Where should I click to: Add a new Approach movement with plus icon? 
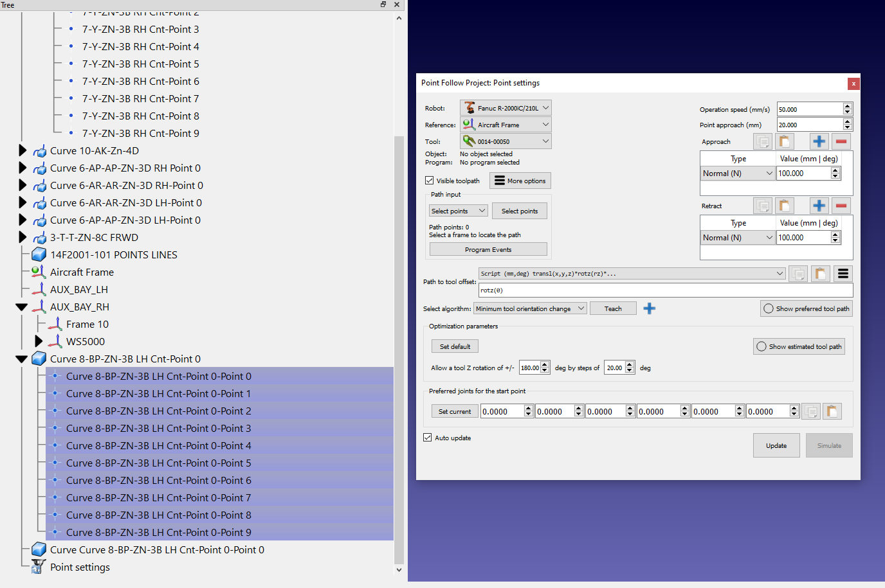[x=819, y=141]
